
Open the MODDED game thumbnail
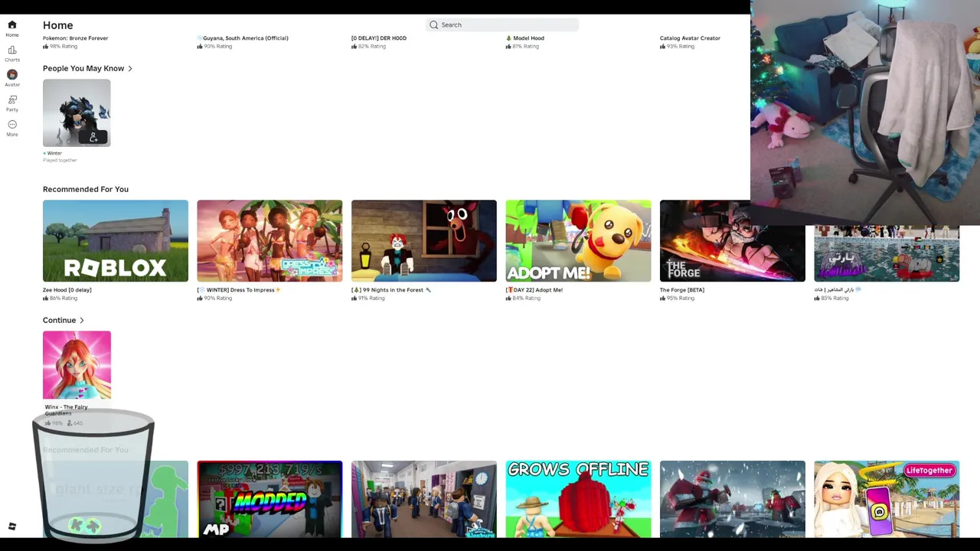[269, 499]
